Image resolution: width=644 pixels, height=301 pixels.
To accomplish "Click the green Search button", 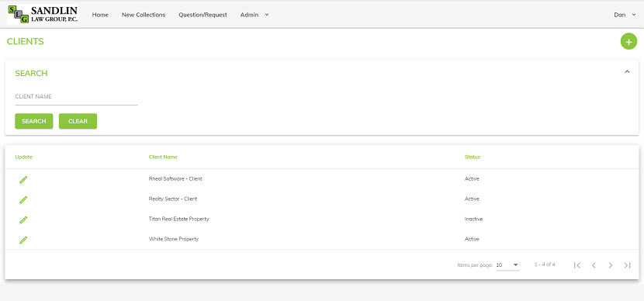I will 34,121.
